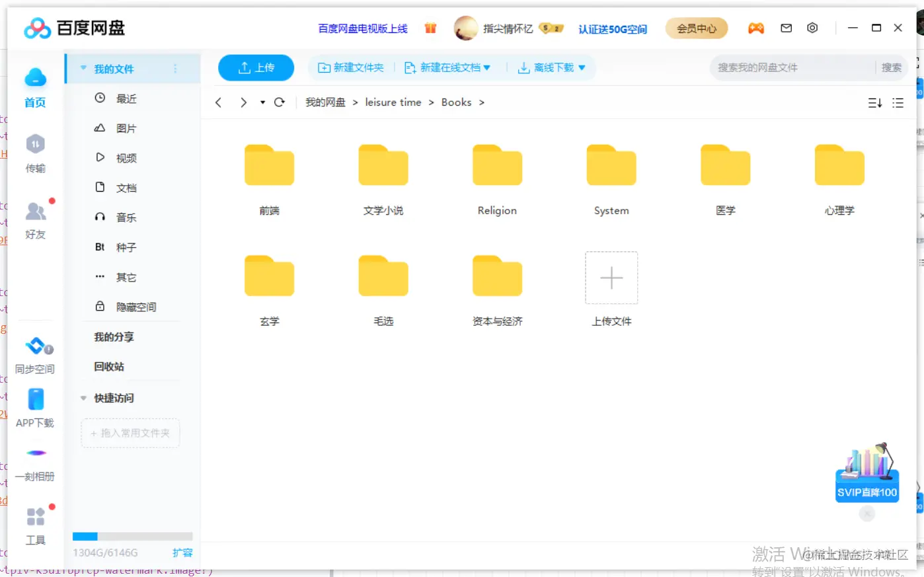The image size is (924, 577).
Task: Open the System folder
Action: (611, 180)
